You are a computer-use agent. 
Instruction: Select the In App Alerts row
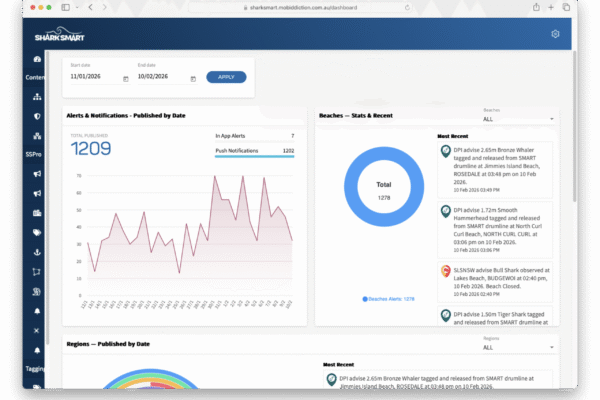[x=254, y=136]
